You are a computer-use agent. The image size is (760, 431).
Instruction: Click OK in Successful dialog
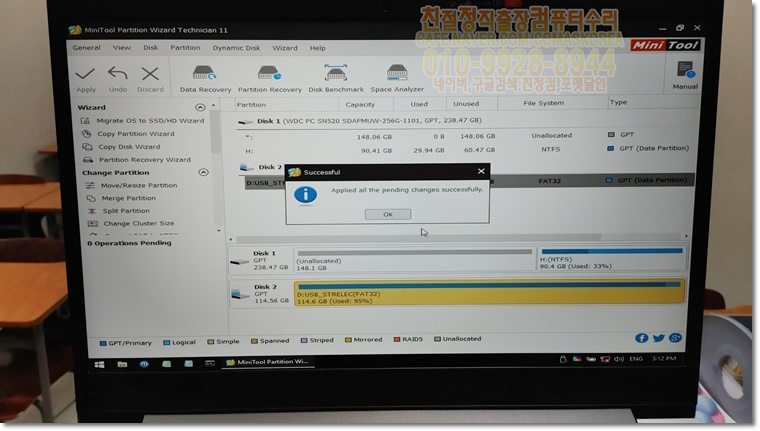pos(388,214)
